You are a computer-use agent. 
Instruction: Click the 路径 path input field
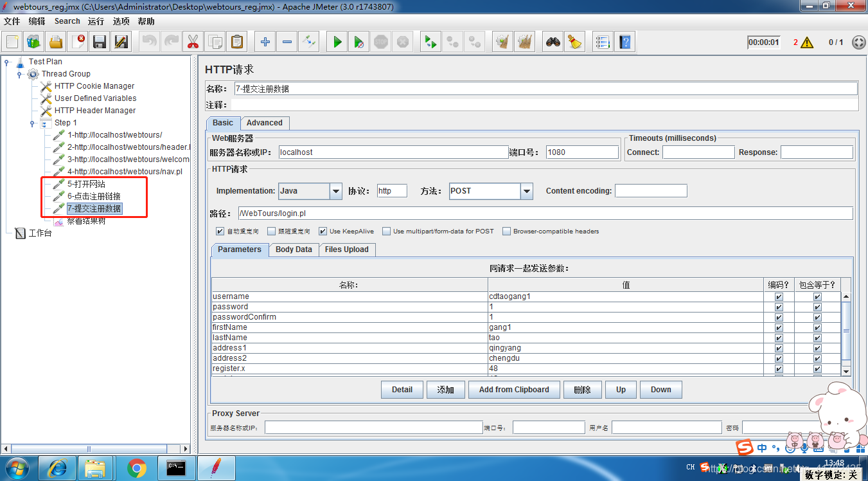[545, 213]
